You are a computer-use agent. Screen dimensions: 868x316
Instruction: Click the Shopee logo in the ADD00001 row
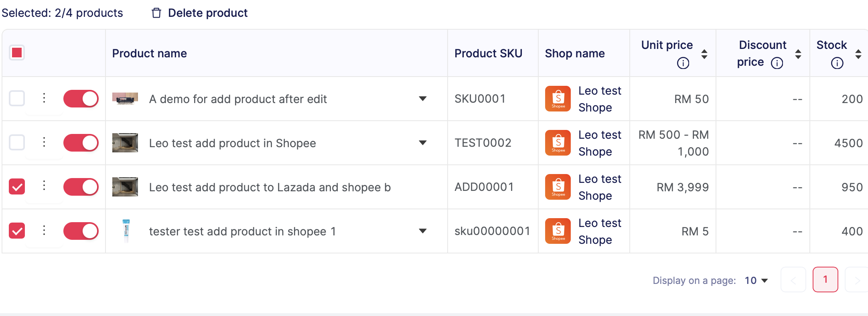point(558,187)
